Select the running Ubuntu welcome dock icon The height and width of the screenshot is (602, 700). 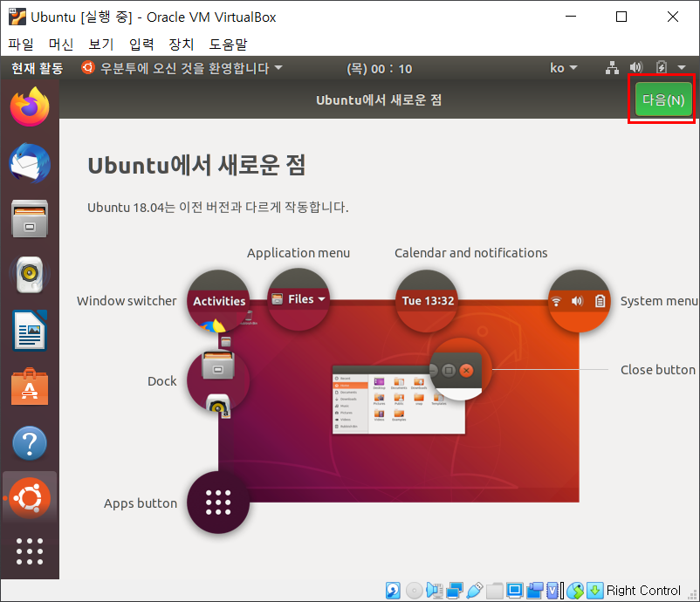point(30,498)
